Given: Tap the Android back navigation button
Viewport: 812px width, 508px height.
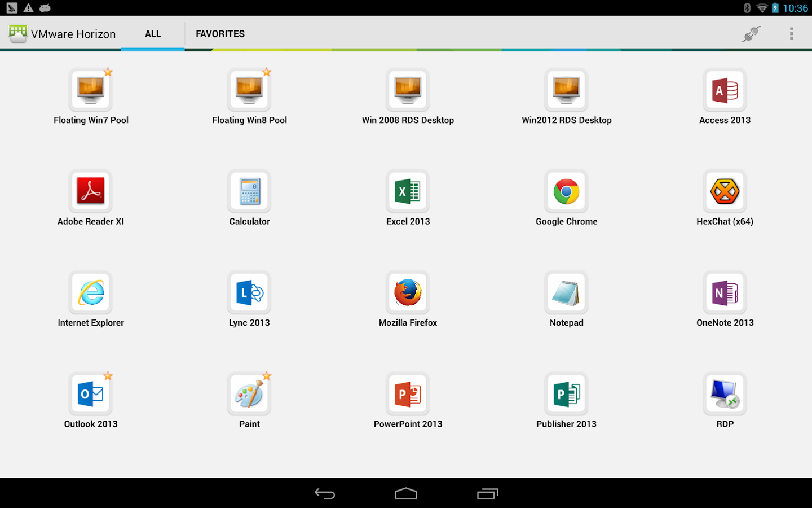Looking at the screenshot, I should pyautogui.click(x=325, y=494).
